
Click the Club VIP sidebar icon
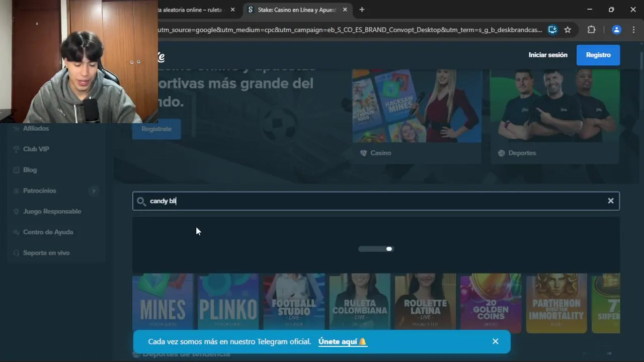pos(16,149)
